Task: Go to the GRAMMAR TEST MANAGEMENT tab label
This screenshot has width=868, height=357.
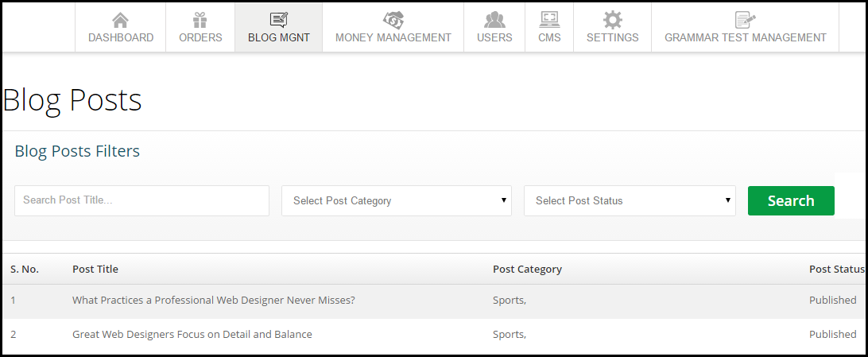Action: pyautogui.click(x=745, y=37)
